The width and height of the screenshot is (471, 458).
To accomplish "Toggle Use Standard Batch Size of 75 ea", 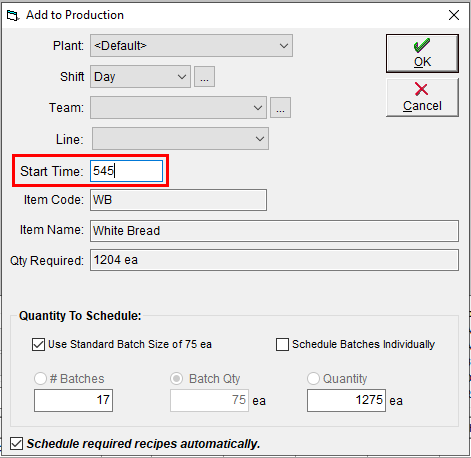I will [38, 344].
